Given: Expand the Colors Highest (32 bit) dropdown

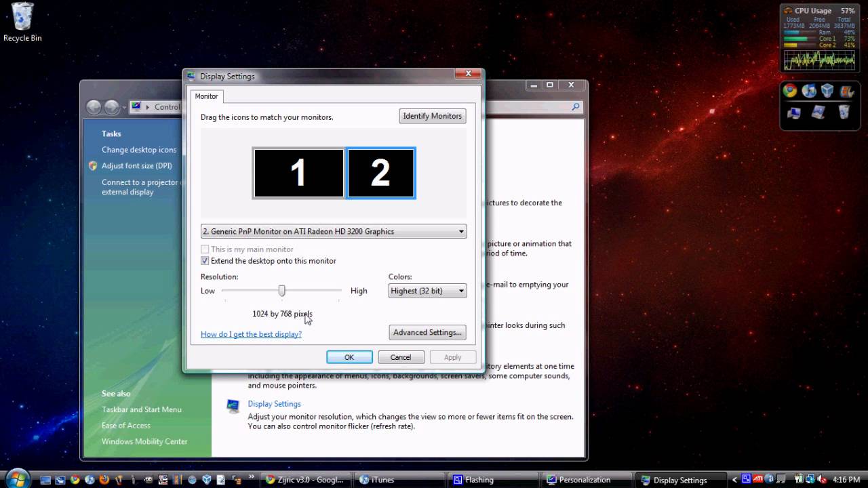Looking at the screenshot, I should pyautogui.click(x=427, y=291).
